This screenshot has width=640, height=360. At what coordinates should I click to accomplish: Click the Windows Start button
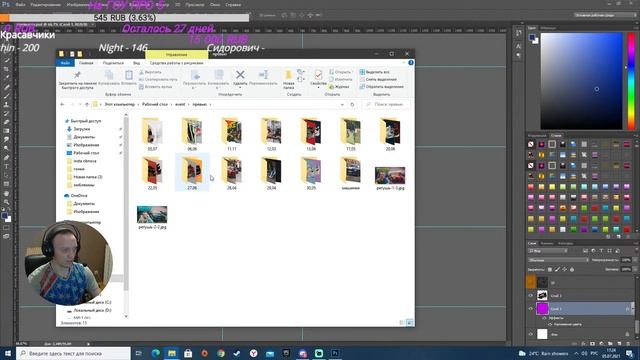[x=7, y=353]
